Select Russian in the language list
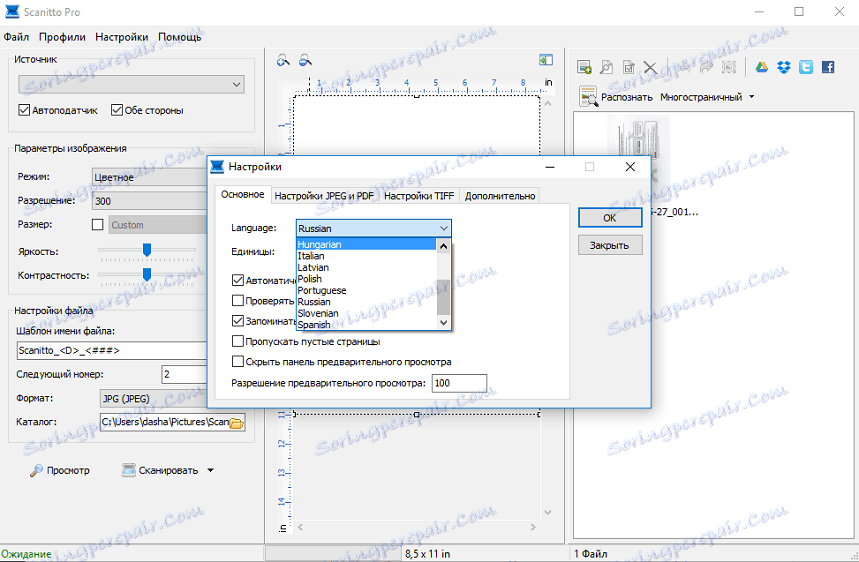This screenshot has height=562, width=859. 366,302
